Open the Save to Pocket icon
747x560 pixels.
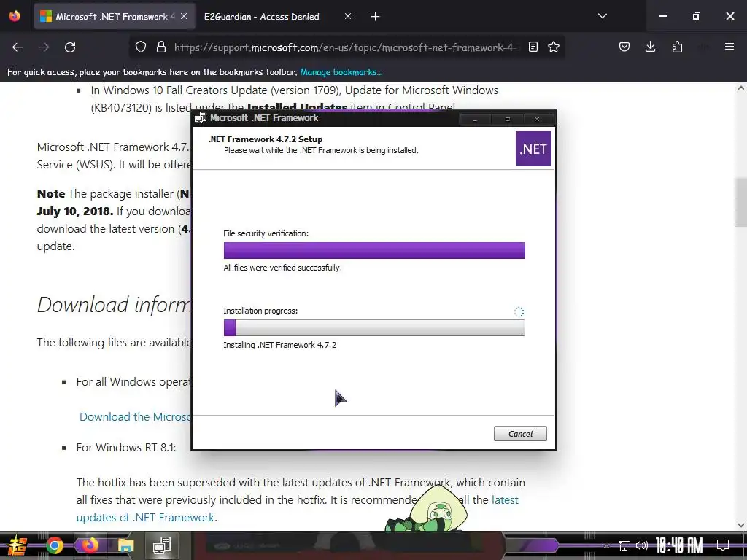click(624, 47)
